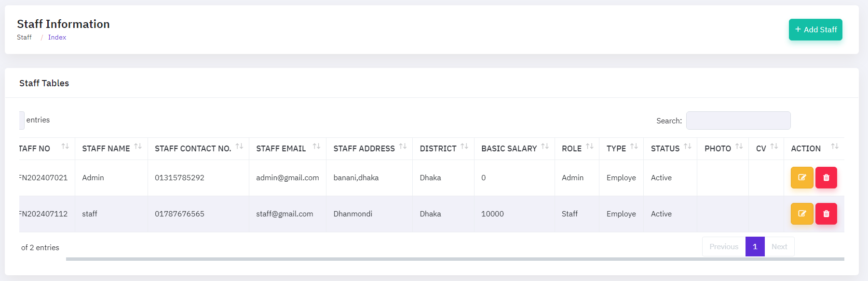
Task: Sort by Type column arrows
Action: [x=634, y=147]
